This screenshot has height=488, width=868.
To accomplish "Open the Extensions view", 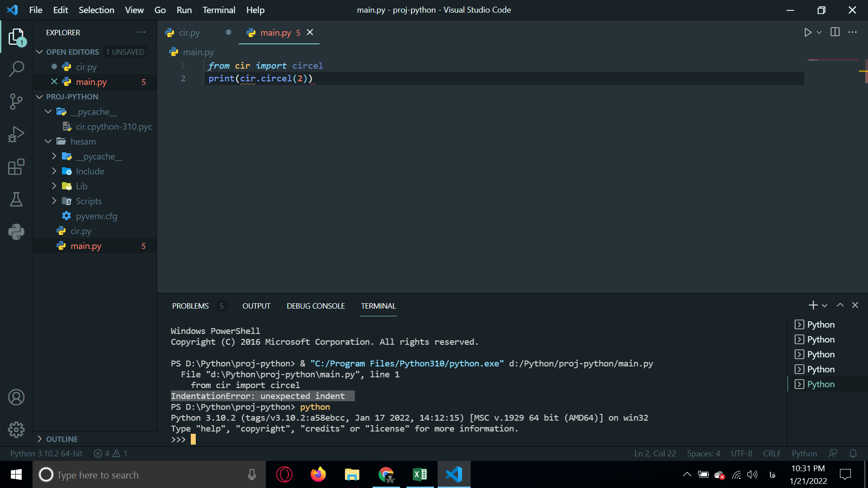I will click(16, 167).
